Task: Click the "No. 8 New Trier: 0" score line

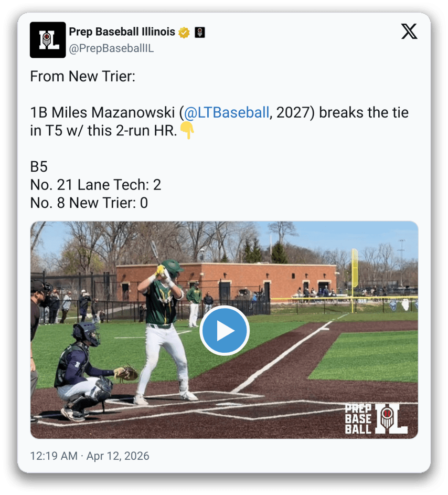Action: click(x=89, y=203)
